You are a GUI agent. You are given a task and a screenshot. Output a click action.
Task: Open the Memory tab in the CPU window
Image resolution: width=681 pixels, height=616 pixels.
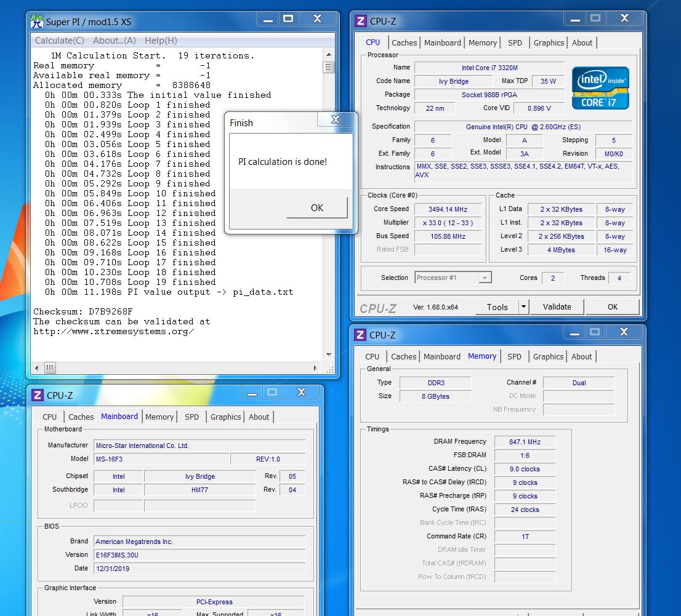tap(483, 42)
